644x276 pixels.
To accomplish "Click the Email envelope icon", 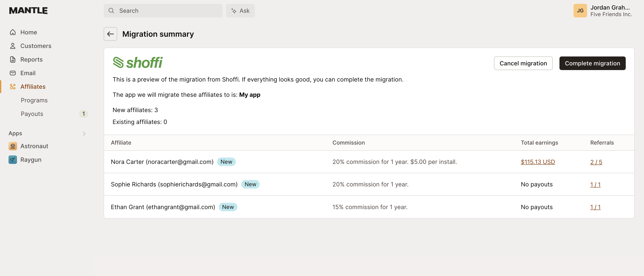I will click(13, 73).
